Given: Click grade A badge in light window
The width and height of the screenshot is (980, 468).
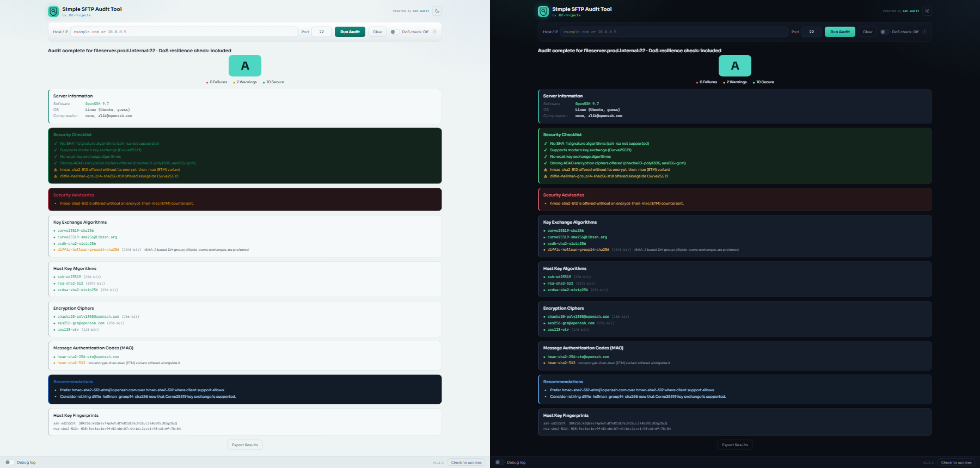Looking at the screenshot, I should tap(245, 66).
